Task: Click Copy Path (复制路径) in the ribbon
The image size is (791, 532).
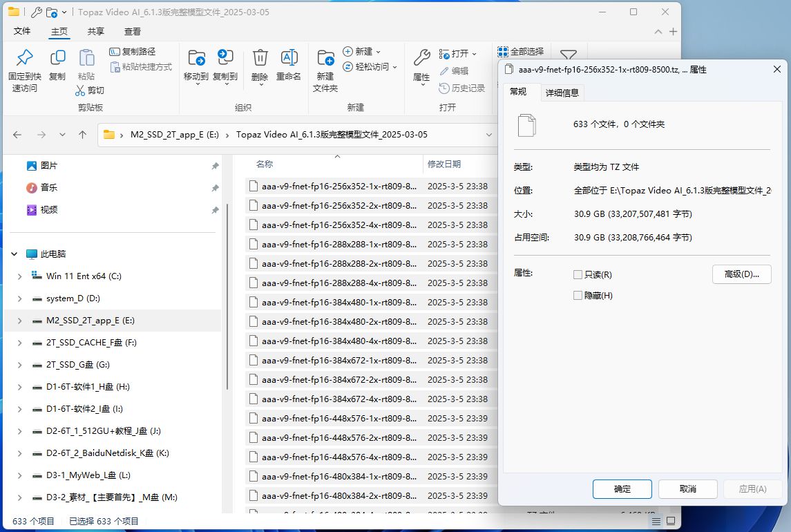Action: [x=133, y=52]
